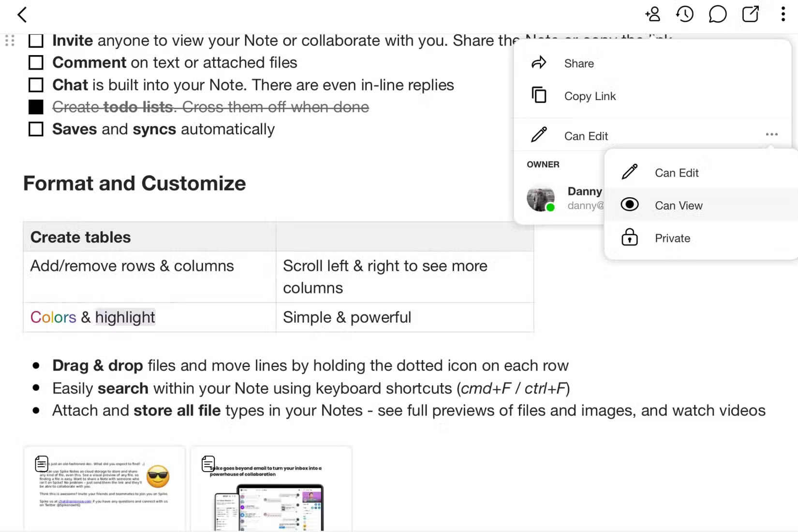Open the chat bubble icon
Viewport: 798px width, 532px height.
click(x=717, y=15)
